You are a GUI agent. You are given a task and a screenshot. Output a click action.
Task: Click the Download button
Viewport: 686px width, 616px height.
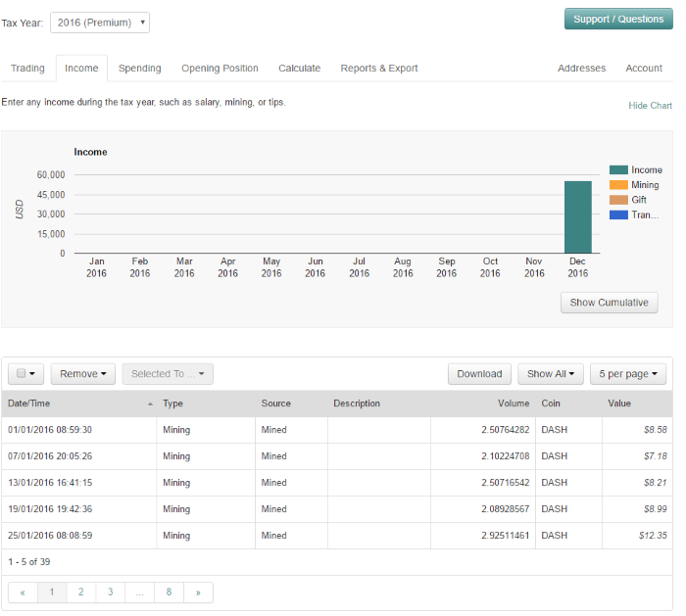[479, 374]
